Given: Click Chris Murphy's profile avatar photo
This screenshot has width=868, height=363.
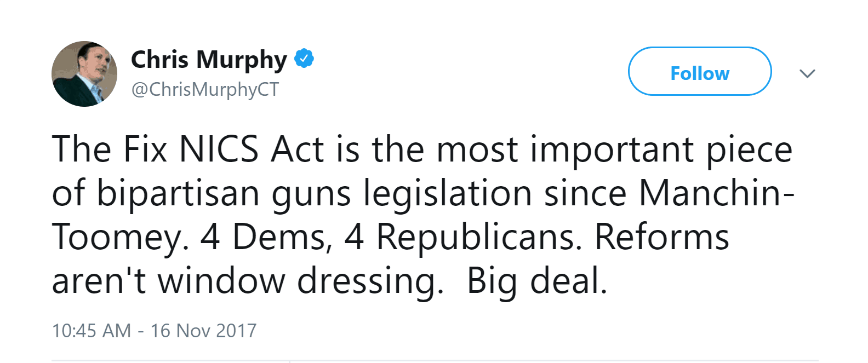Looking at the screenshot, I should (x=84, y=74).
